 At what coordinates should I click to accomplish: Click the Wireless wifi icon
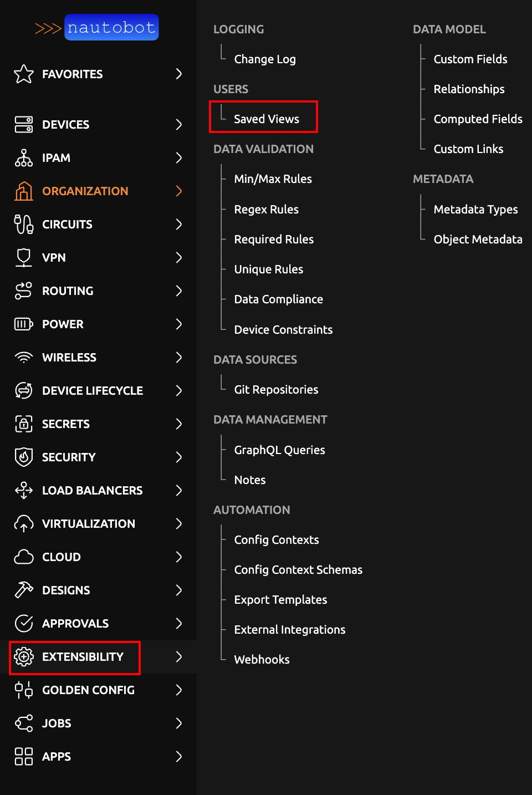(24, 358)
